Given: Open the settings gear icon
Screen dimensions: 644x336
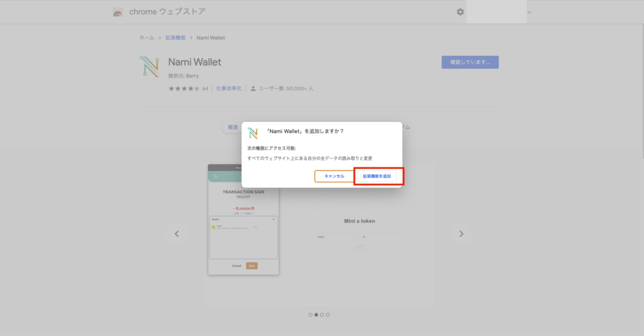Looking at the screenshot, I should point(460,12).
